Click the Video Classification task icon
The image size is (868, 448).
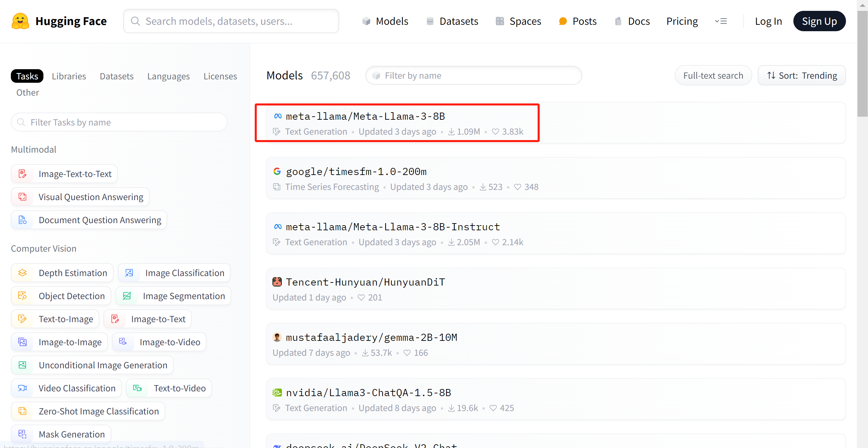tap(22, 388)
